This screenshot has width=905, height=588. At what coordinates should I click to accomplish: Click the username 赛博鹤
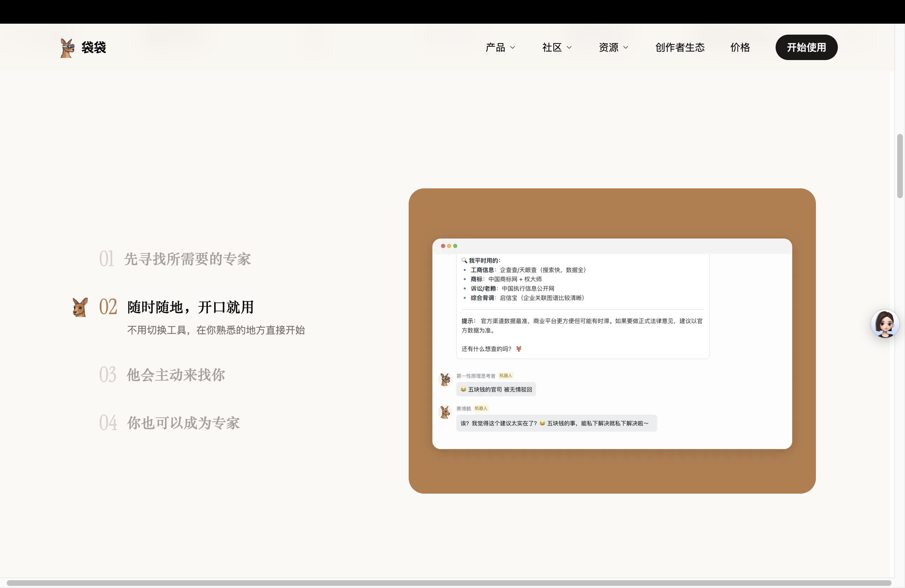pos(463,408)
